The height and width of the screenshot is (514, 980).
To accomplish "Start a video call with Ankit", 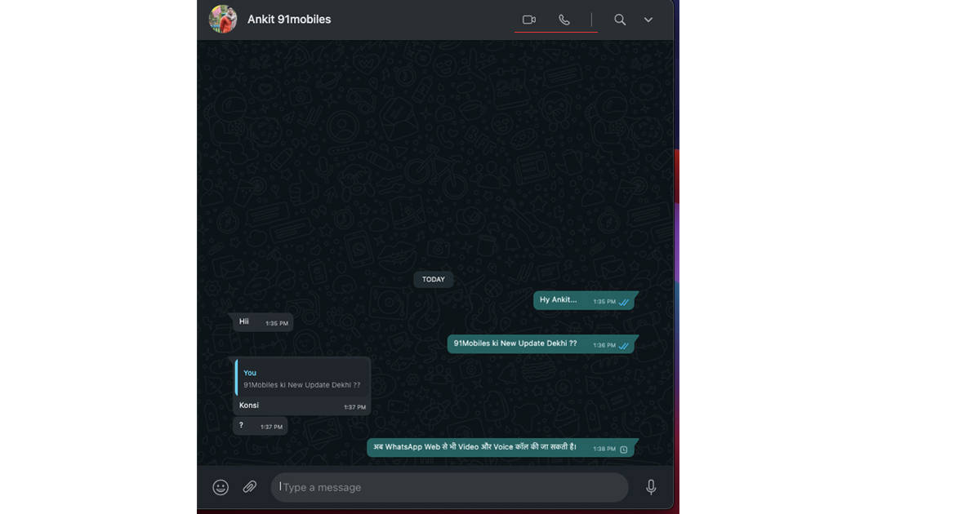I will click(x=529, y=20).
